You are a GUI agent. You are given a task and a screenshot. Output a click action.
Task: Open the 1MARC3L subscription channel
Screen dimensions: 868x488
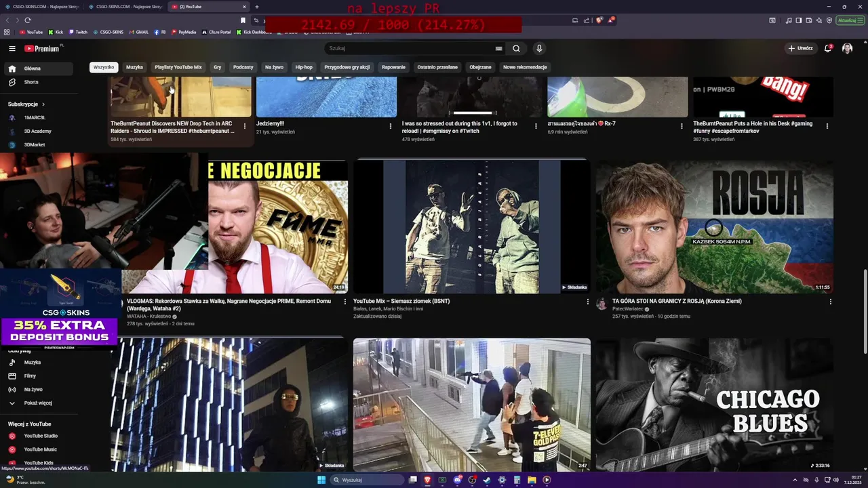[38, 117]
